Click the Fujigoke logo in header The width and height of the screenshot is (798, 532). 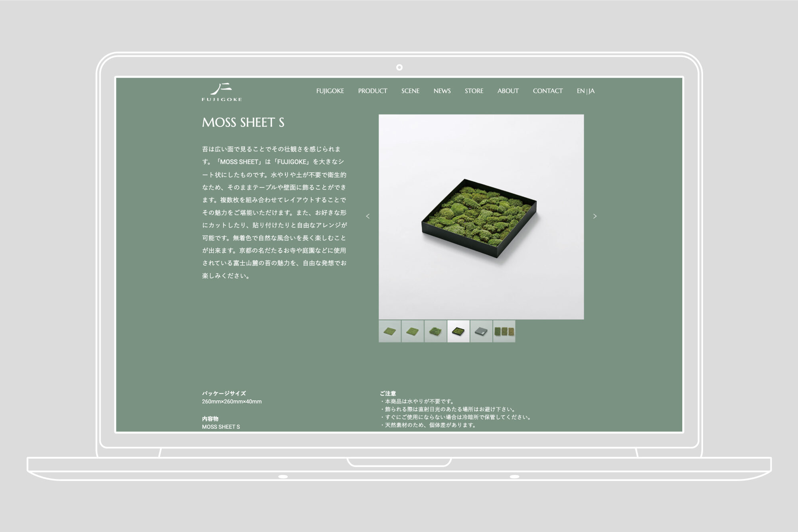point(221,92)
